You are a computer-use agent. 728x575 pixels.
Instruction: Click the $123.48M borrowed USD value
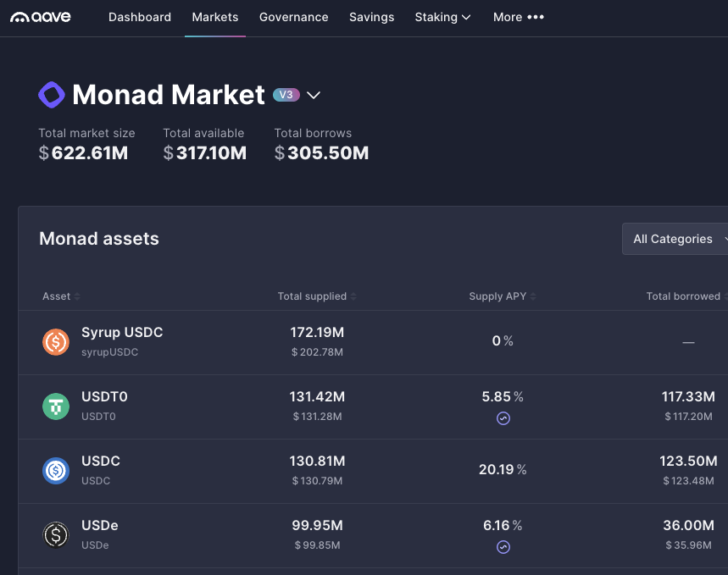point(688,481)
